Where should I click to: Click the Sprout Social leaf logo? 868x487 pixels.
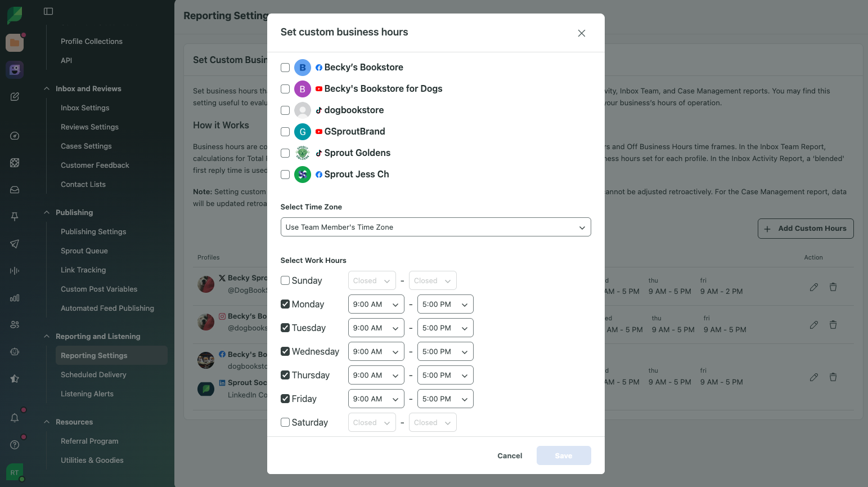(15, 15)
